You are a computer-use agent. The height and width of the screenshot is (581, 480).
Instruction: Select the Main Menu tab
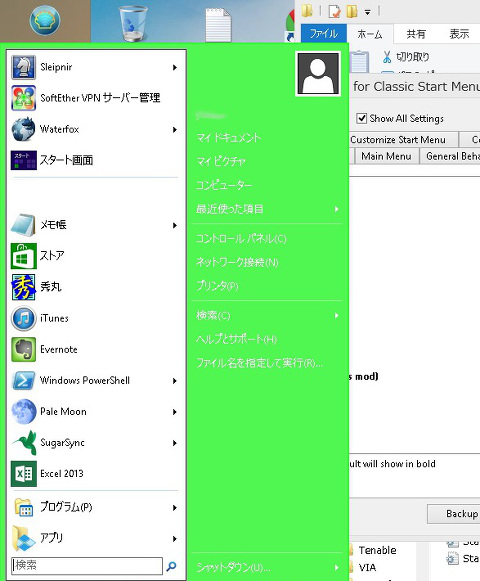click(386, 156)
